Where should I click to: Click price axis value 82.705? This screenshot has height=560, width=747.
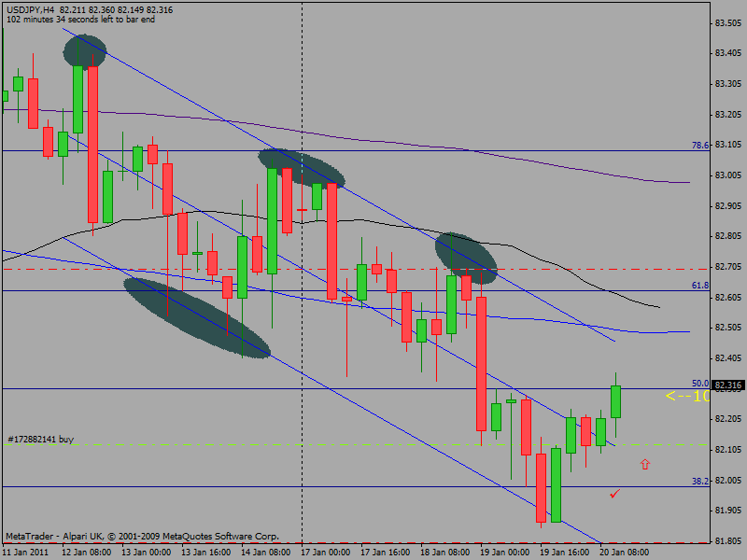point(728,267)
